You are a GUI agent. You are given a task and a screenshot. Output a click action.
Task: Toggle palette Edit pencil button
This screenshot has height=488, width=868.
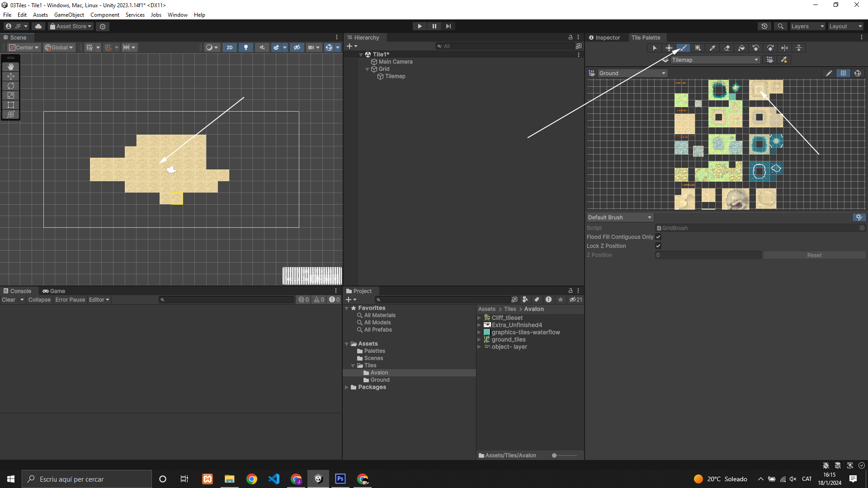(x=829, y=73)
